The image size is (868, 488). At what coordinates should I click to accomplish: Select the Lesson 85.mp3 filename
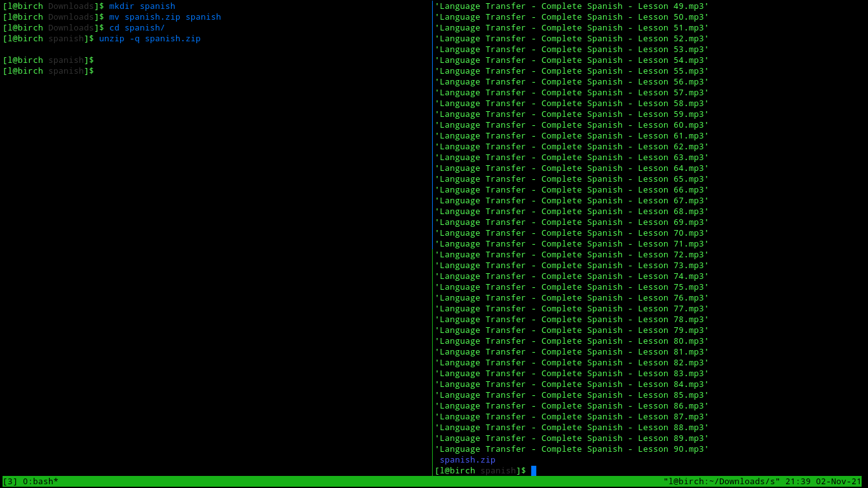pos(572,395)
